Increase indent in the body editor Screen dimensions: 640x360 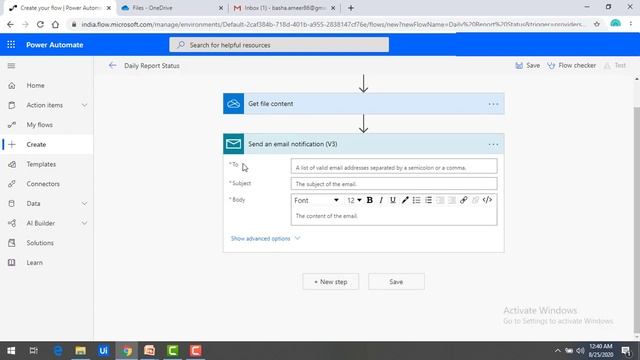(x=452, y=200)
